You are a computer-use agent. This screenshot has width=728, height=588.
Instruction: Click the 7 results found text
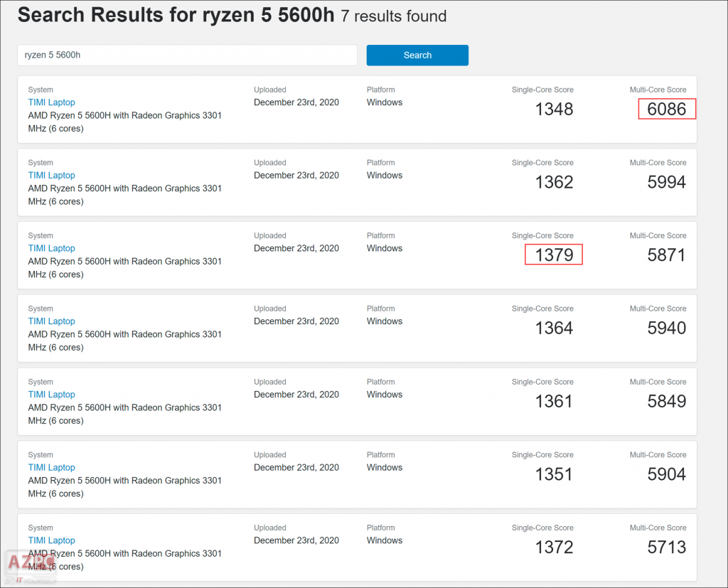tap(393, 16)
